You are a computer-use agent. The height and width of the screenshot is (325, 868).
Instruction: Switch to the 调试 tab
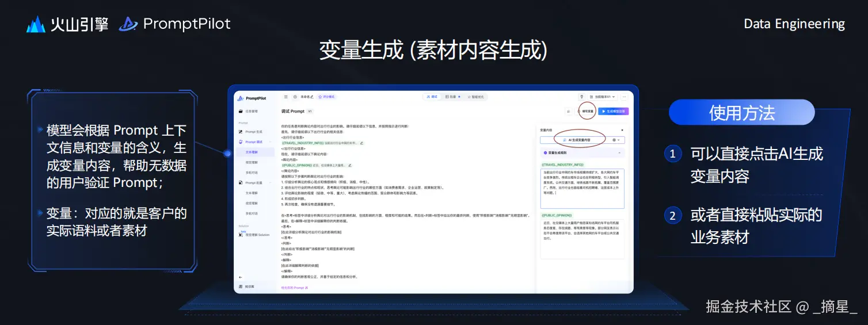tap(432, 97)
